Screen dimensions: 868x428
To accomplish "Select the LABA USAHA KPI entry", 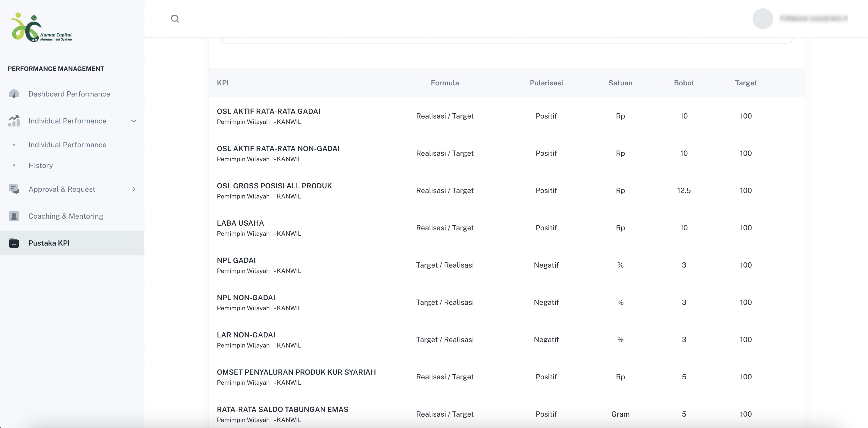I will point(240,223).
